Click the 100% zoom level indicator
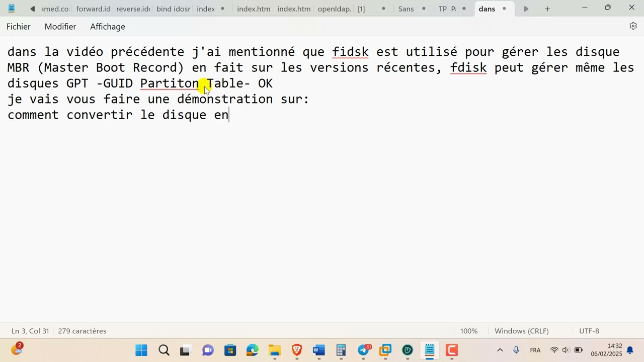The width and height of the screenshot is (644, 362). point(469,331)
